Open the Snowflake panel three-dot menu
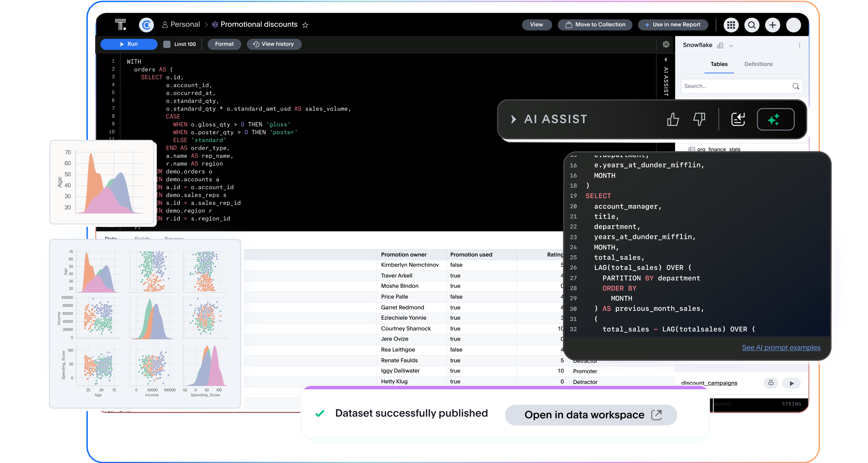 (x=799, y=45)
